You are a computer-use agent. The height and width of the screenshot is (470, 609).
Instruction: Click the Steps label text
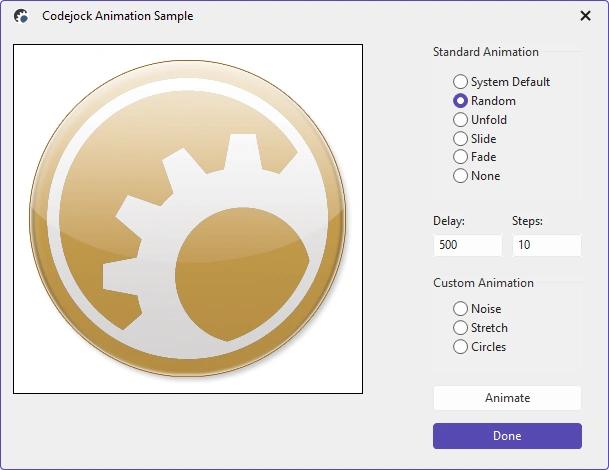point(527,221)
